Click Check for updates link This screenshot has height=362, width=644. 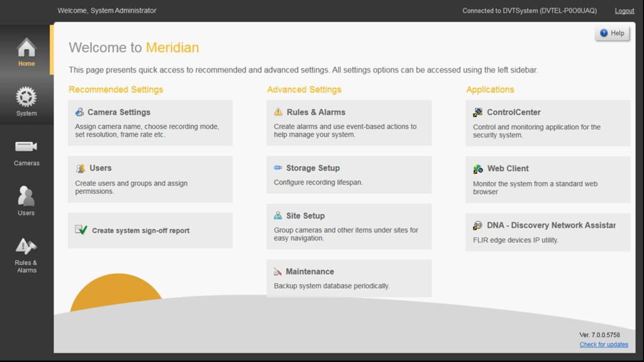click(604, 344)
